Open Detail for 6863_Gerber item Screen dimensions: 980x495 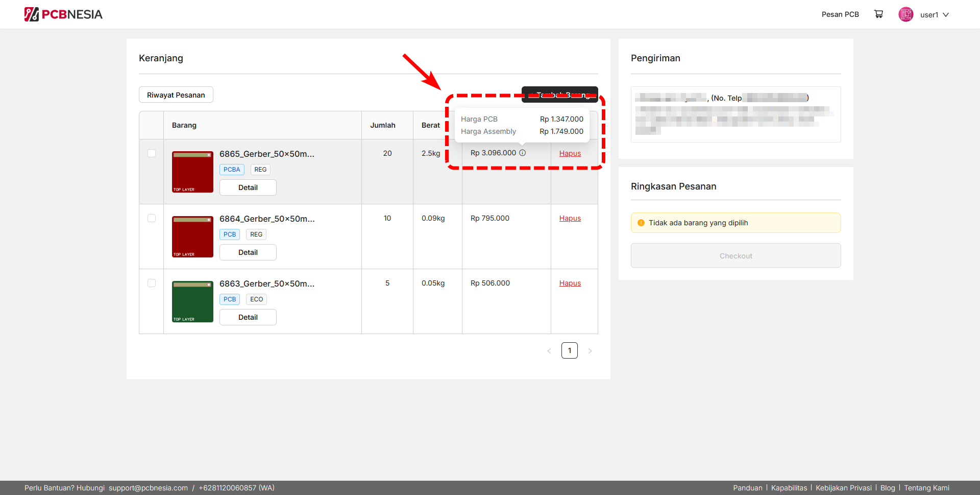point(248,317)
